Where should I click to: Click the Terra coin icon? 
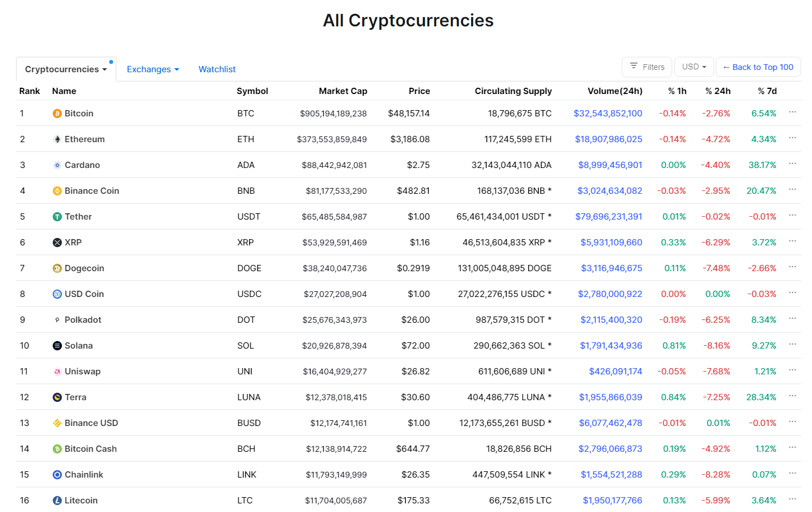(57, 397)
